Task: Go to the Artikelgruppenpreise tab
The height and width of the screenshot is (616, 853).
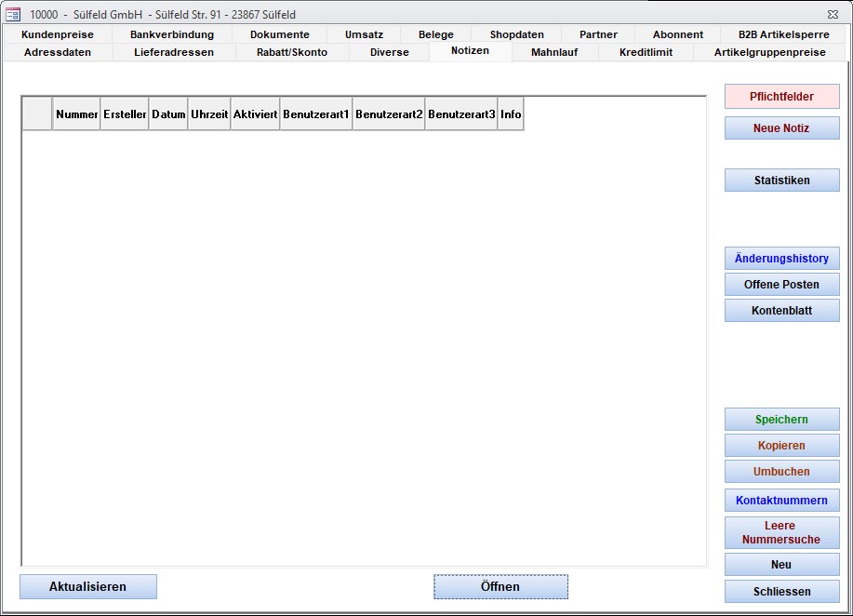Action: (x=769, y=52)
